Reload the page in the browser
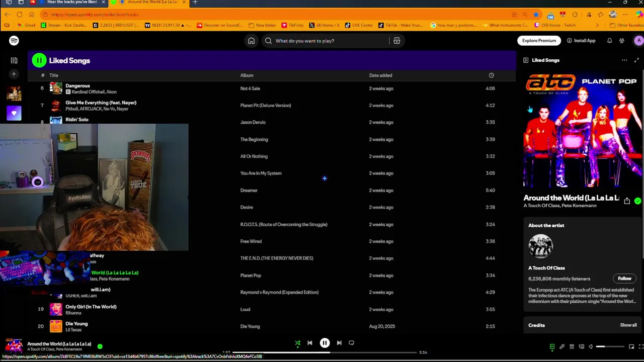This screenshot has width=644, height=362. (x=19, y=15)
